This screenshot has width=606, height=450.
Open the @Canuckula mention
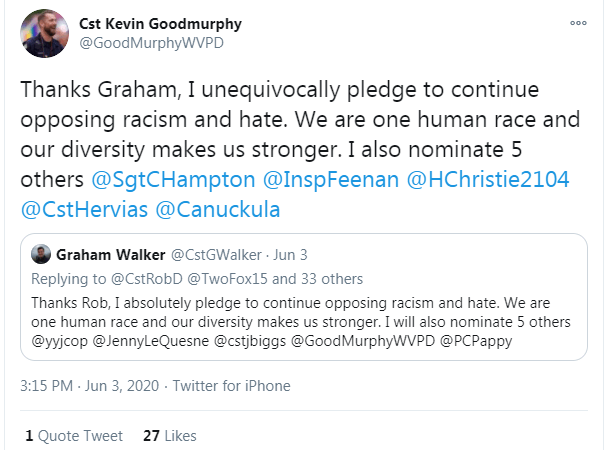coord(218,210)
